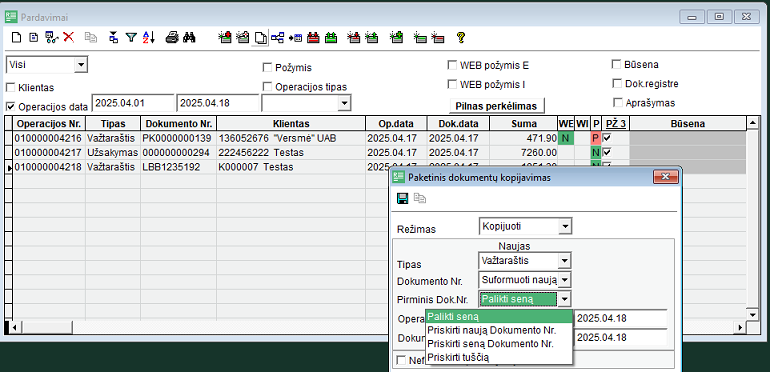Click the Klientas column header
This screenshot has width=770, height=372.
pyautogui.click(x=291, y=124)
